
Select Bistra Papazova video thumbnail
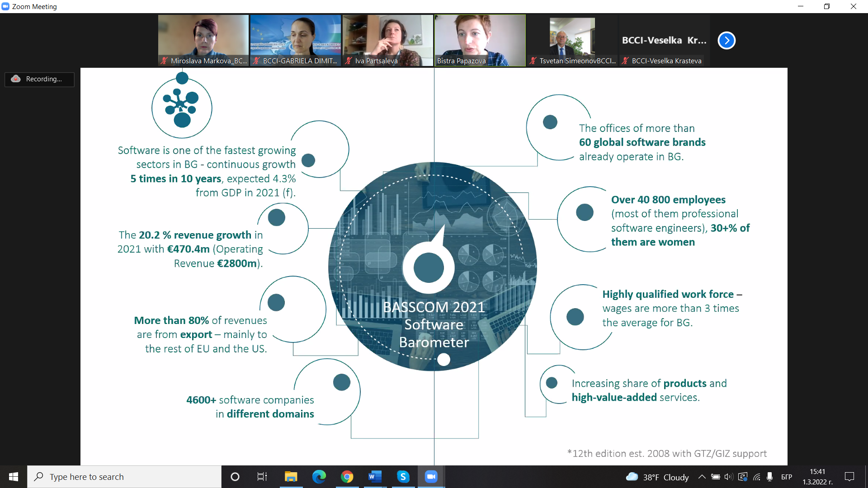pos(480,41)
